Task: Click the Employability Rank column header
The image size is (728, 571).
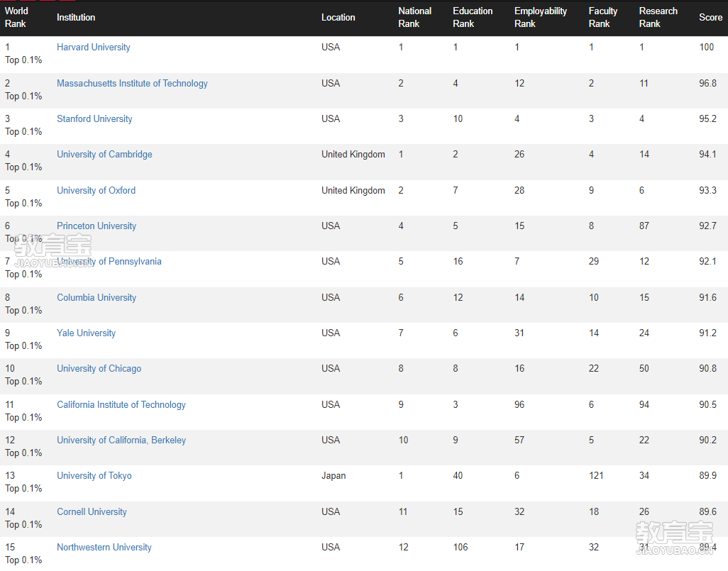Action: click(541, 17)
